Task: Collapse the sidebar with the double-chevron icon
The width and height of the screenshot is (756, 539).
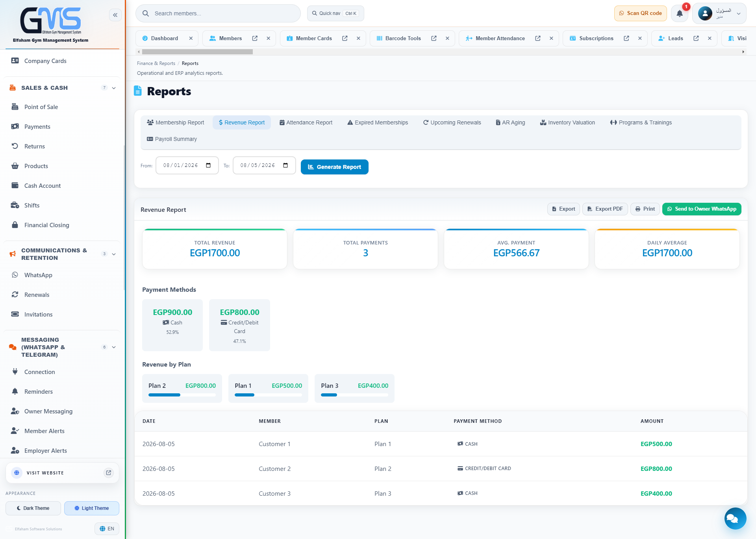Action: pyautogui.click(x=115, y=15)
